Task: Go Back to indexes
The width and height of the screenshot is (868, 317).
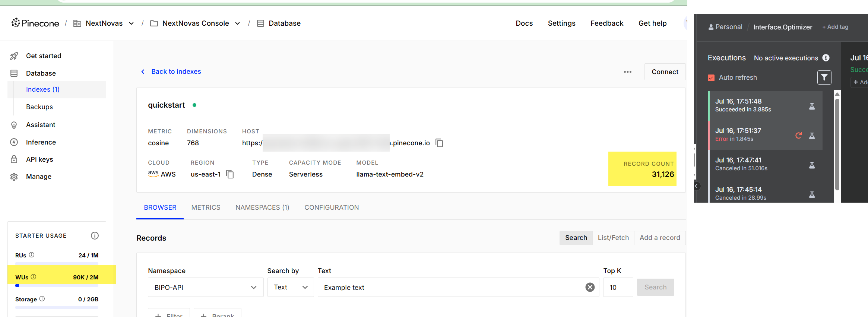Action: click(171, 72)
